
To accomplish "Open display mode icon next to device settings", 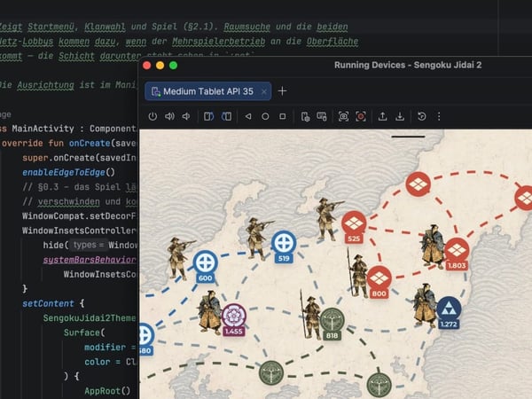I will click(x=321, y=116).
